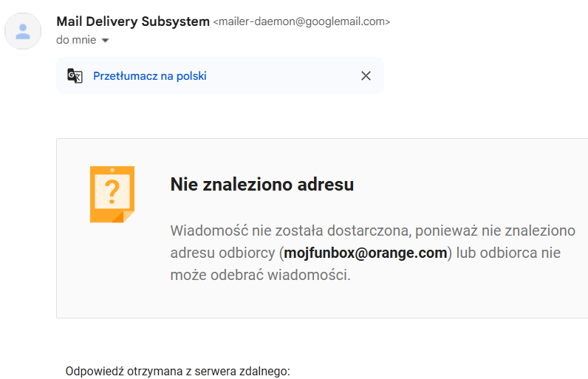Expand the 'do mnie' recipient details arrow
The width and height of the screenshot is (588, 379).
(x=106, y=40)
